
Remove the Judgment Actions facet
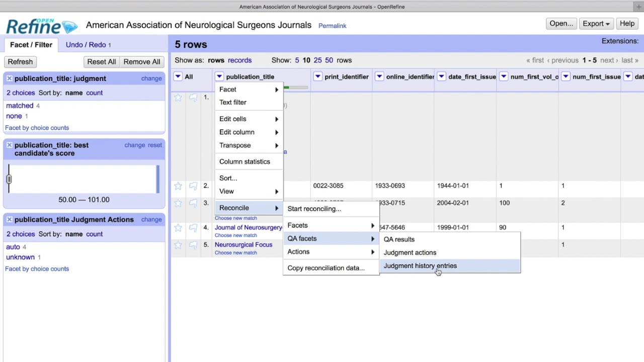9,220
